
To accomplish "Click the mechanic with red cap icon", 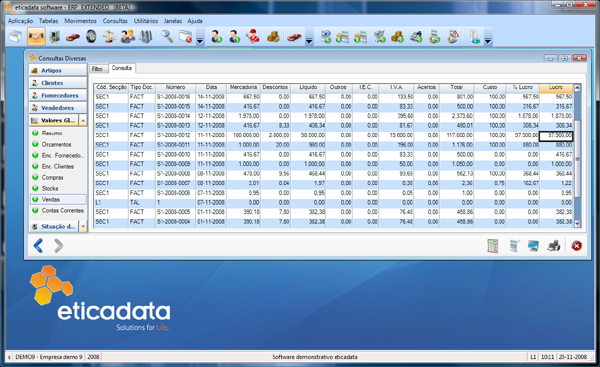I will click(253, 37).
